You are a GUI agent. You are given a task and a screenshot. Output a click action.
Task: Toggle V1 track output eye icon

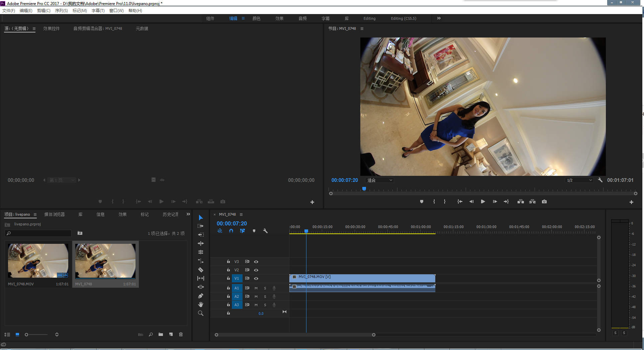[256, 278]
